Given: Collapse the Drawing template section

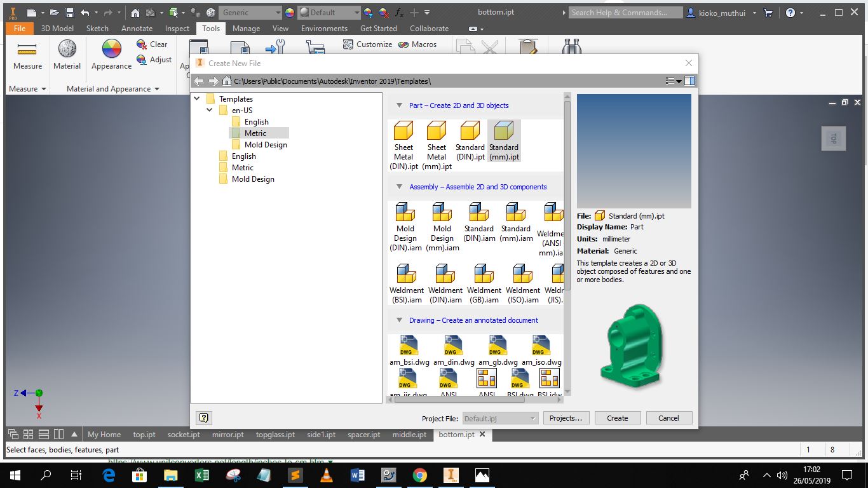Looking at the screenshot, I should point(399,320).
